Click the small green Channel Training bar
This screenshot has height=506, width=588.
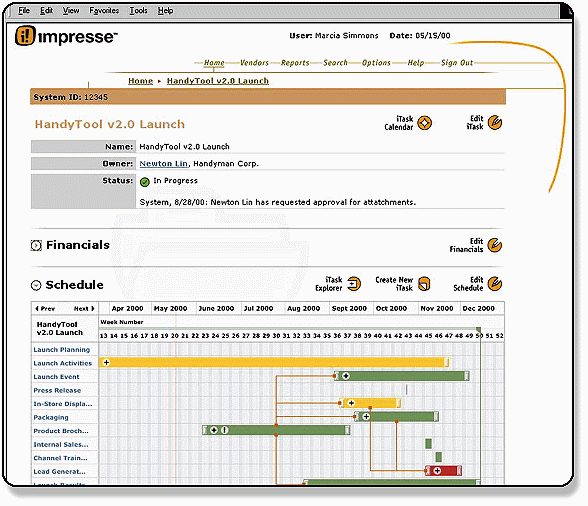click(x=439, y=457)
